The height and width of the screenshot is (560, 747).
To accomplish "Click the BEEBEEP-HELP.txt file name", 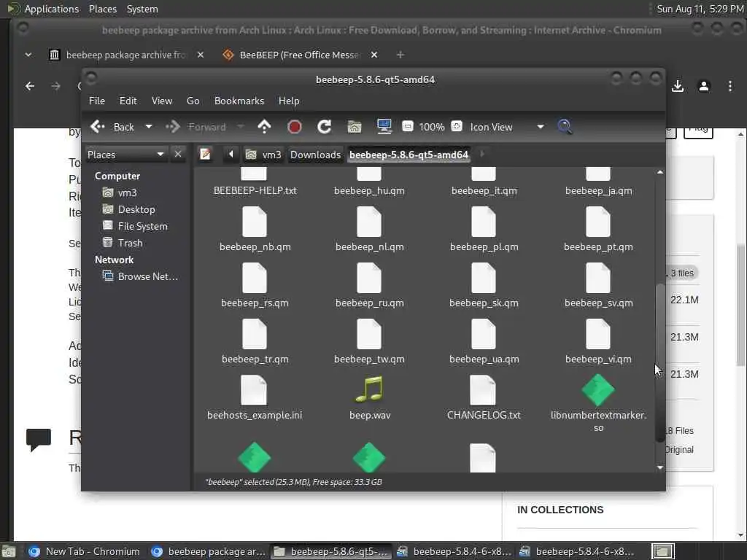I will click(x=255, y=190).
